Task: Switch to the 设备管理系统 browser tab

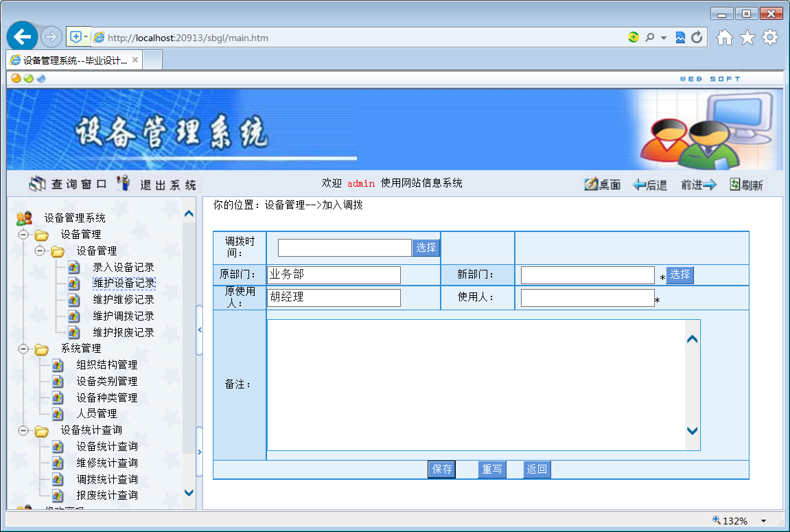Action: pos(75,60)
